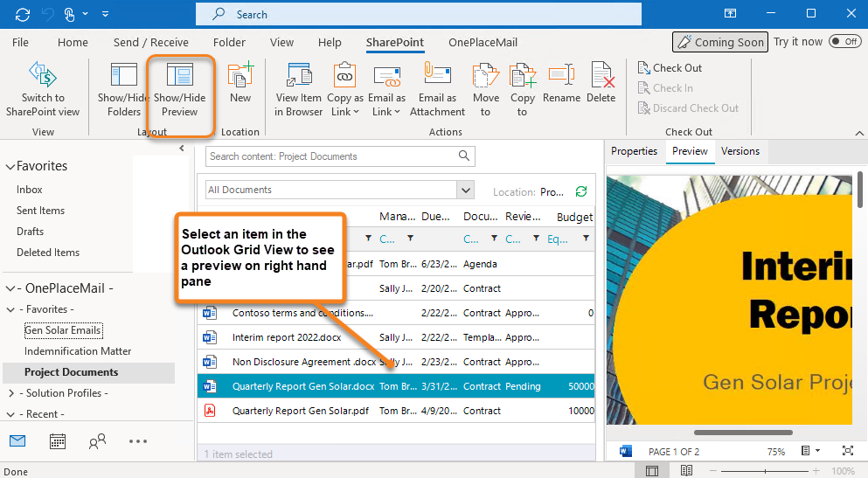Click the ribbon display options button
Screen dimensions: 868x478
(730, 14)
